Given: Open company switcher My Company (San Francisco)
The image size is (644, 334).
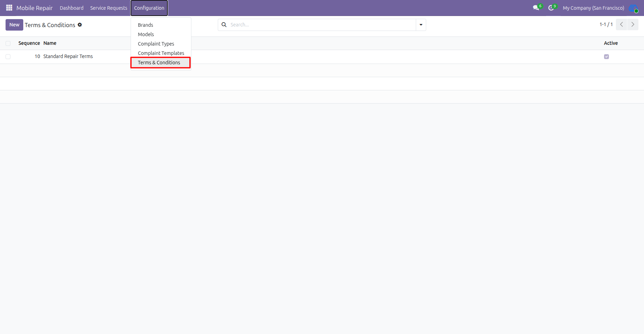Looking at the screenshot, I should (x=593, y=8).
